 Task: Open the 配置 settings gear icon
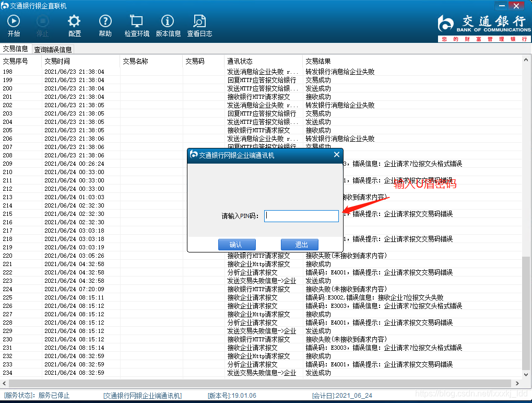pyautogui.click(x=74, y=26)
